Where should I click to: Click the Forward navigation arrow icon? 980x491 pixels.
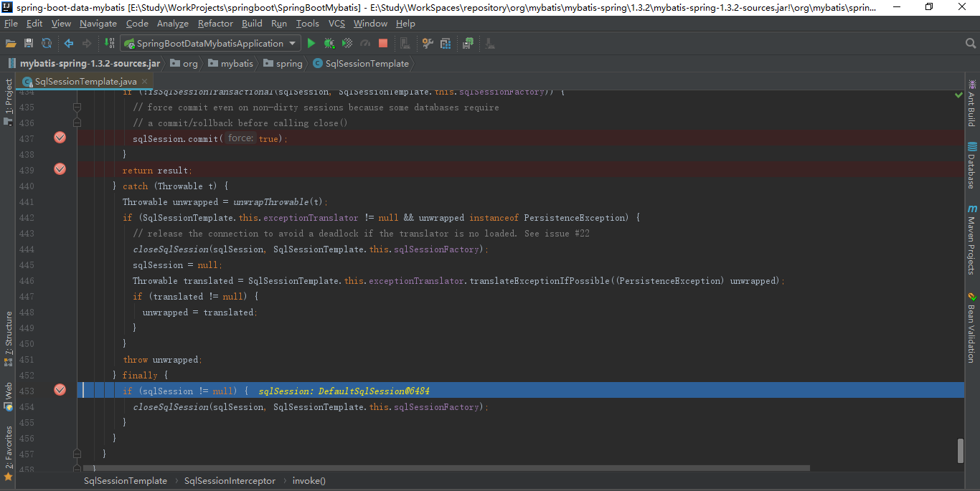87,44
